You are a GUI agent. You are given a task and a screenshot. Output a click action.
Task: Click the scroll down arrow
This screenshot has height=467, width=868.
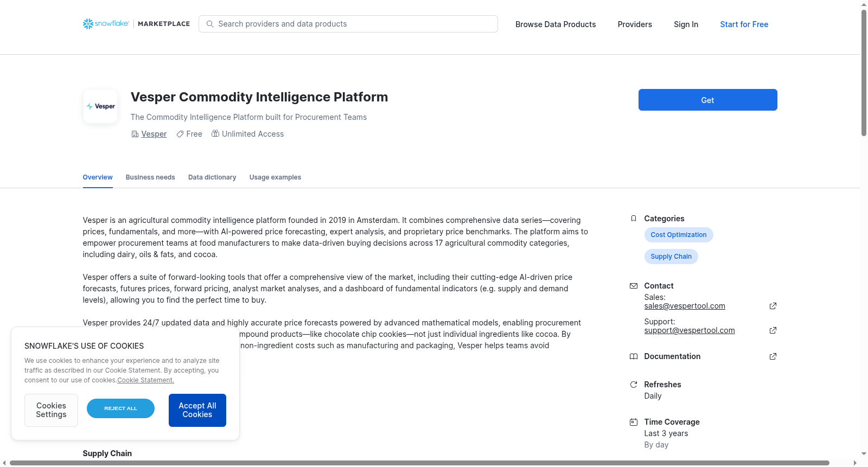click(x=864, y=454)
